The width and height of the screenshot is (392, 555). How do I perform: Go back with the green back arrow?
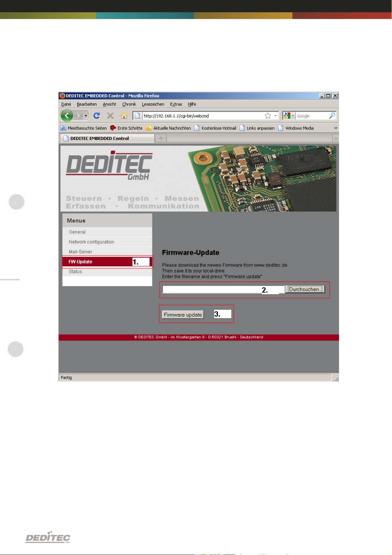[x=67, y=116]
